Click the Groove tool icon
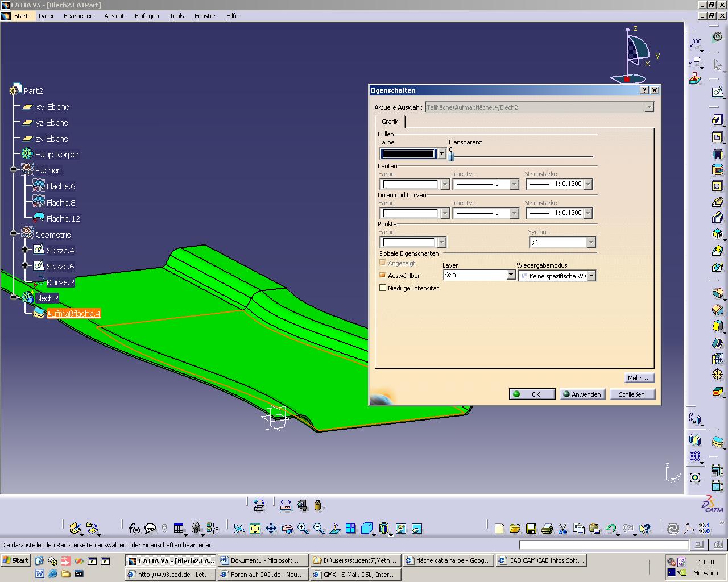Image resolution: width=728 pixels, height=582 pixels. (x=718, y=169)
